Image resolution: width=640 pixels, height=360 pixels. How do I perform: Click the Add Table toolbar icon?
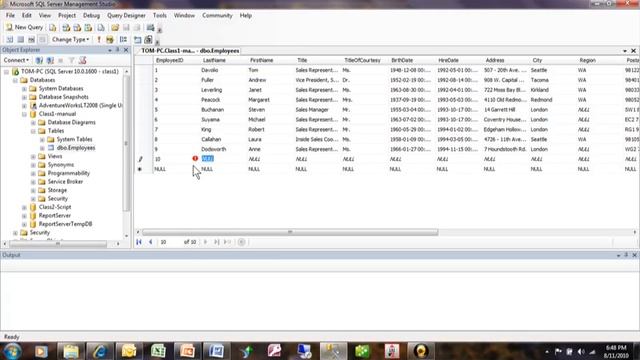(x=138, y=40)
